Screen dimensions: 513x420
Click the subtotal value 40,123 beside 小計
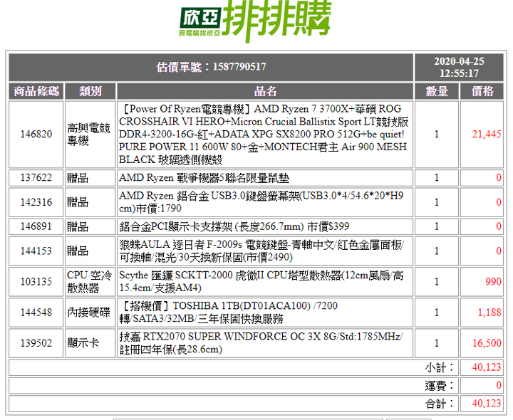[x=486, y=368]
